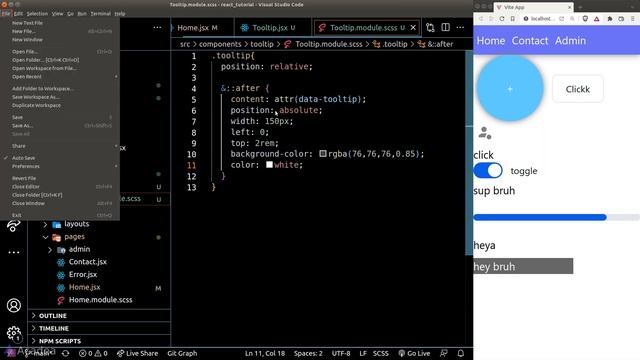Click the blue circle on page
Image resolution: width=640 pixels, height=360 pixels.
pyautogui.click(x=510, y=89)
